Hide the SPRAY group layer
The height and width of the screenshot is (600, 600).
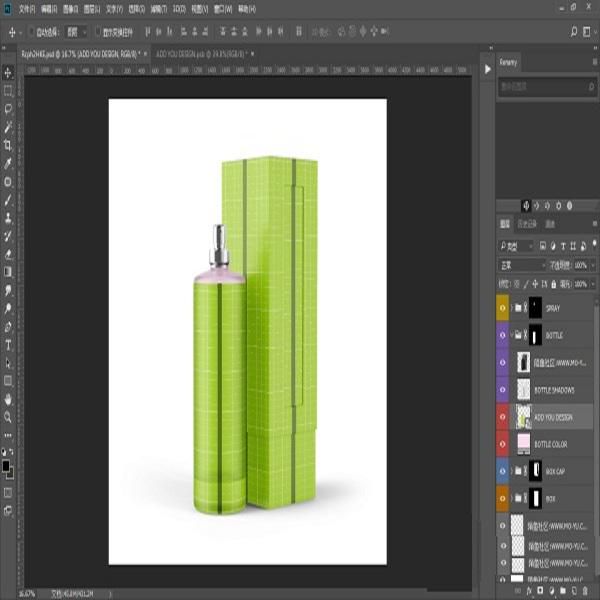pos(502,308)
